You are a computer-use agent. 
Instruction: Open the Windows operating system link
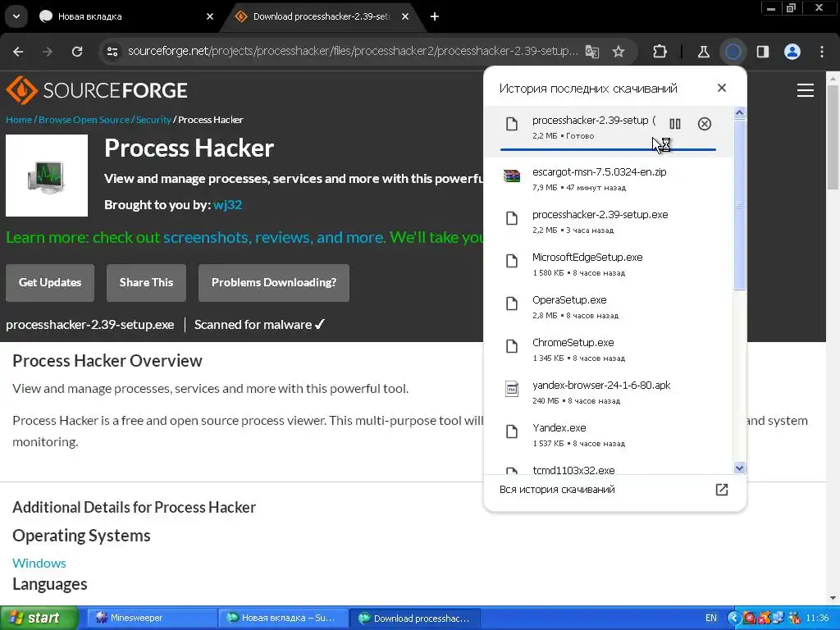click(x=39, y=563)
